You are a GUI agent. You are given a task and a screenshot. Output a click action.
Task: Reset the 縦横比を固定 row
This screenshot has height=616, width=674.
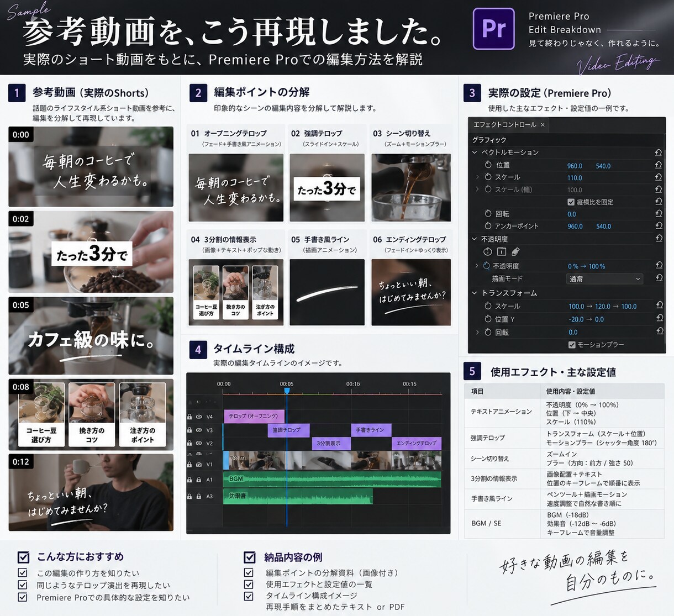[x=659, y=201]
